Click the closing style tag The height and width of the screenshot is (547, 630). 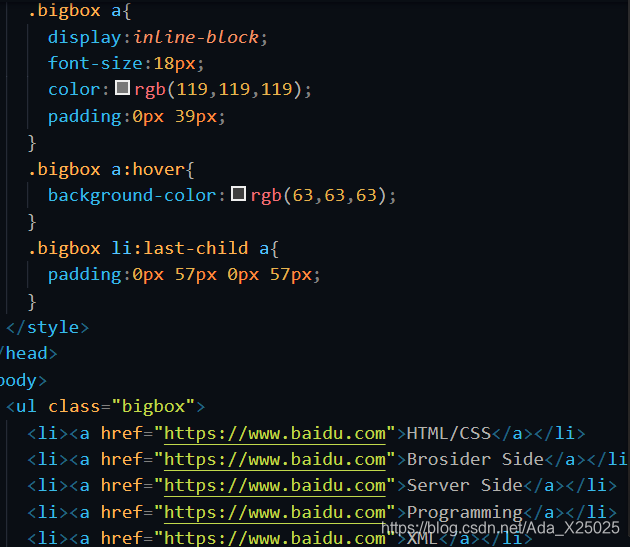(x=47, y=328)
